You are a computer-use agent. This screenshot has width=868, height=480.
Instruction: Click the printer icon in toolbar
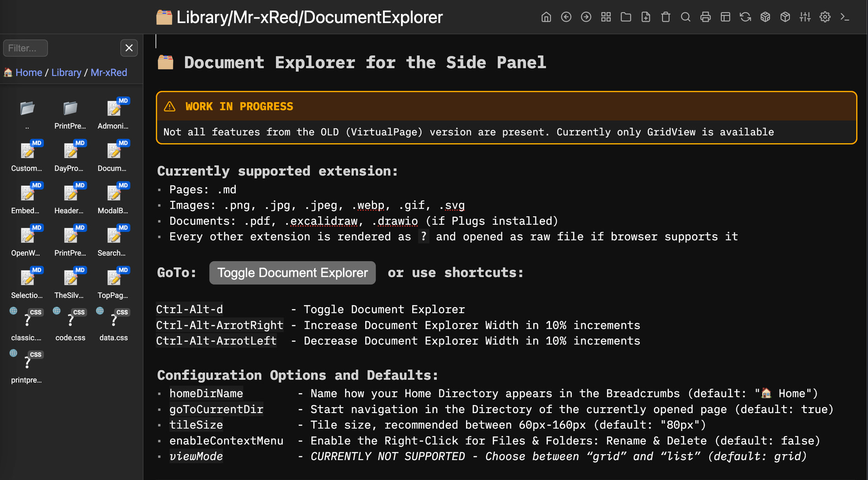705,17
